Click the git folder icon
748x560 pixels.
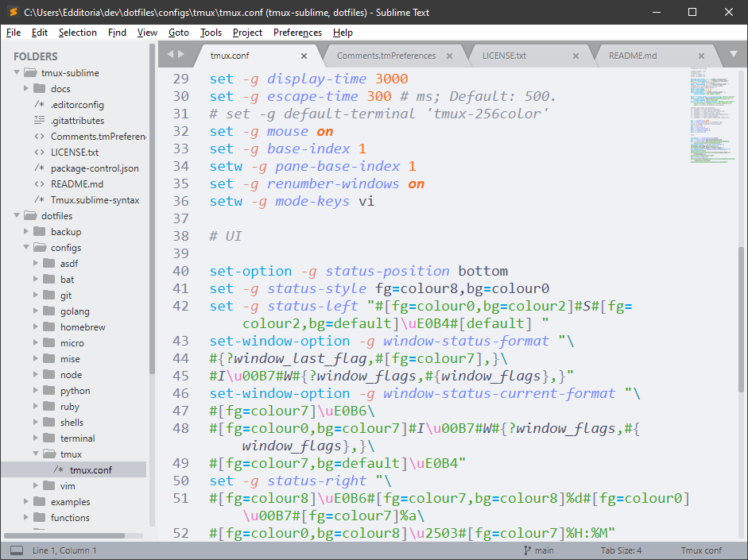click(x=49, y=295)
